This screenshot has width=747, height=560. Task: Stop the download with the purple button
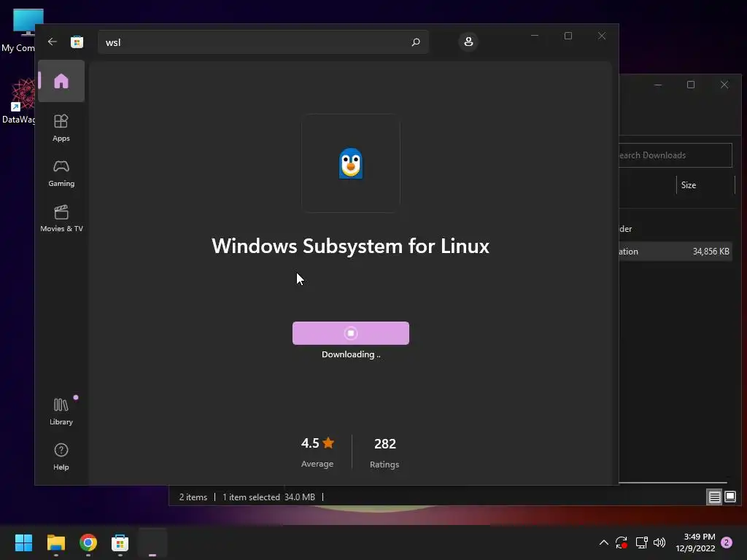tap(351, 333)
